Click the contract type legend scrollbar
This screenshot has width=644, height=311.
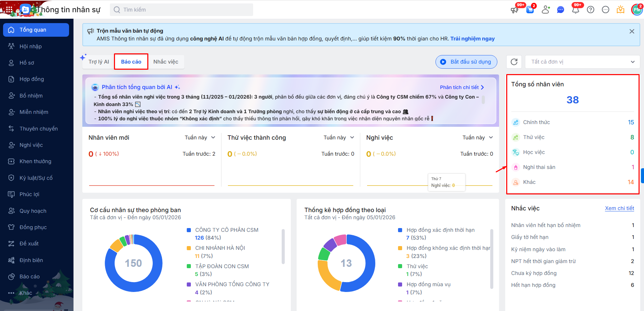492,259
